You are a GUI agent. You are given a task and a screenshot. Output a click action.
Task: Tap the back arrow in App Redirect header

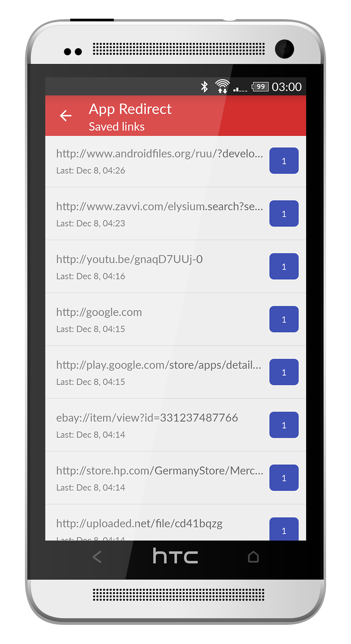pyautogui.click(x=66, y=116)
